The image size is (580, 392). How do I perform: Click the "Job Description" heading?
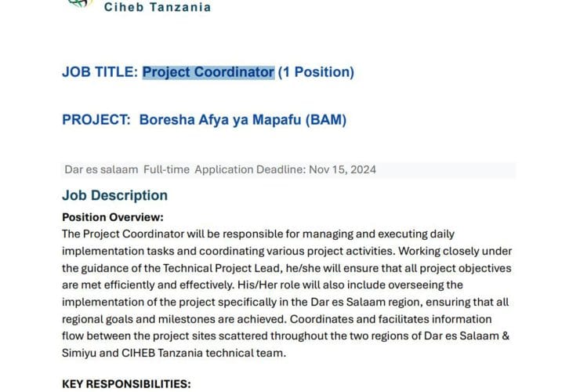point(114,195)
